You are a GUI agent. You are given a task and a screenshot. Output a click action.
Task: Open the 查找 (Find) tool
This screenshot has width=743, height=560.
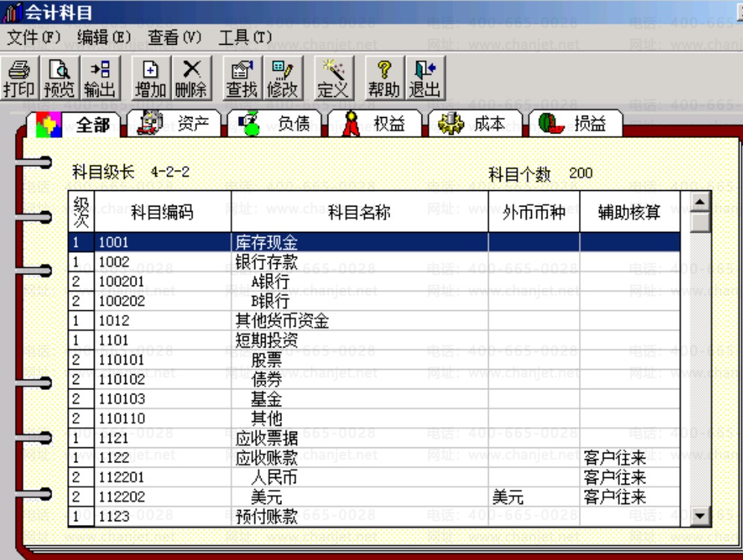pos(242,78)
